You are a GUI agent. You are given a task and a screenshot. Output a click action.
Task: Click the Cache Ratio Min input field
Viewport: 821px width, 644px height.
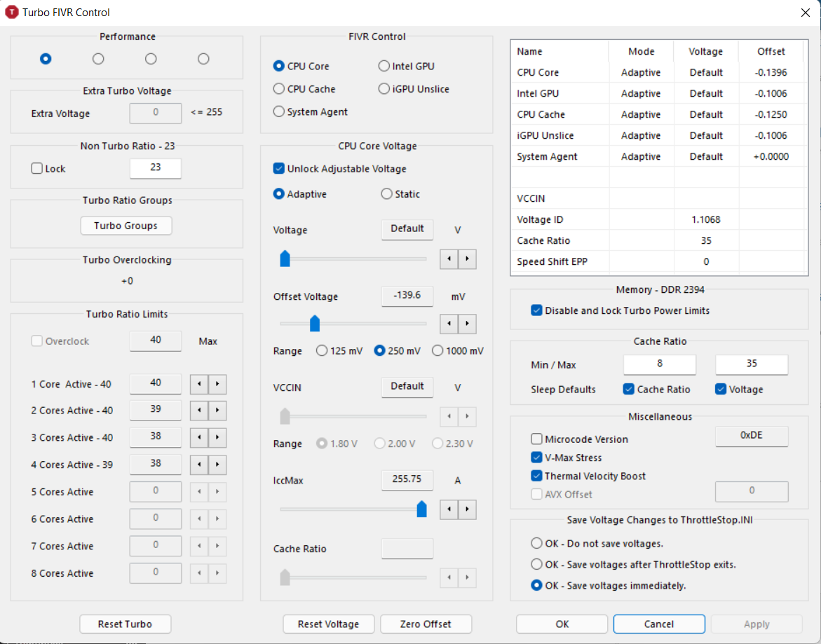[660, 364]
